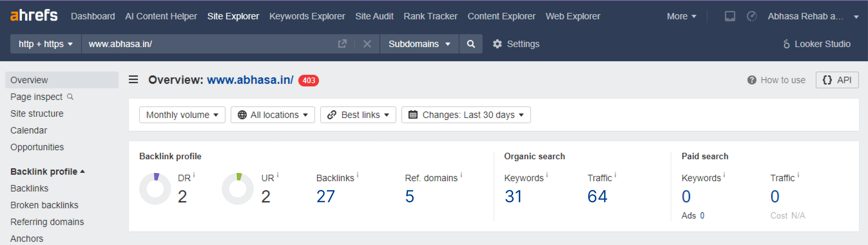Image resolution: width=868 pixels, height=245 pixels.
Task: Click the Backlinks info icon
Action: pos(358,175)
